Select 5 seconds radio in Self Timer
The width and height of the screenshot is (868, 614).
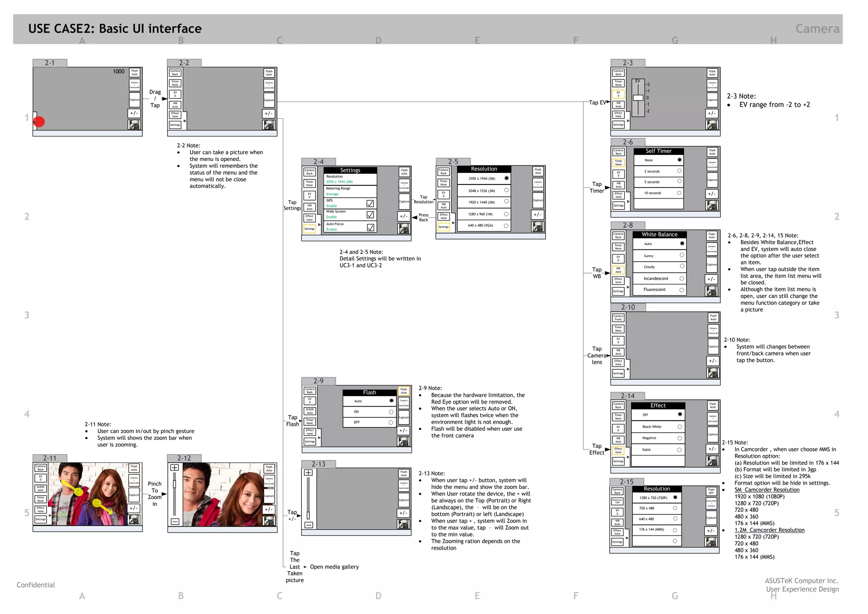coord(679,181)
